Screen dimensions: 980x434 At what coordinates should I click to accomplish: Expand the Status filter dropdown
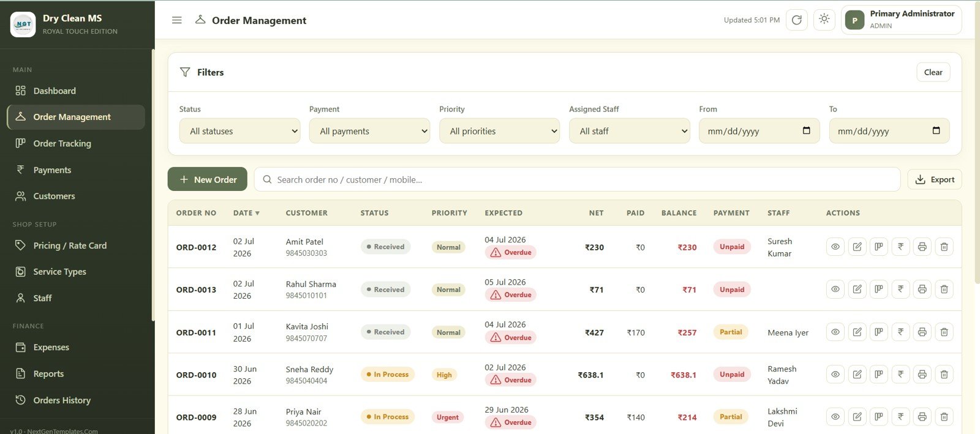(239, 131)
